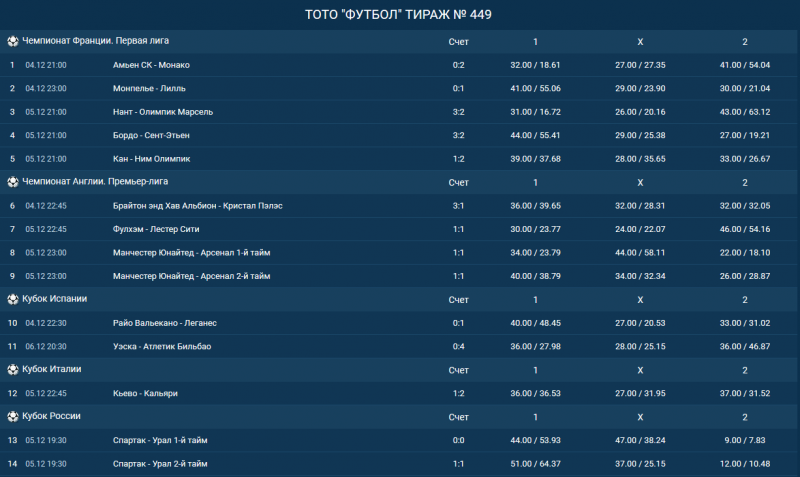The height and width of the screenshot is (477, 800).
Task: Click the 0:2 score for Амьен СК - Монако
Action: coord(458,65)
